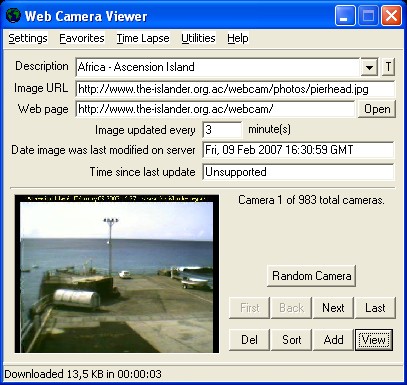Image resolution: width=407 pixels, height=385 pixels.
Task: Maximize the Web Camera Viewer window
Action: coord(368,16)
